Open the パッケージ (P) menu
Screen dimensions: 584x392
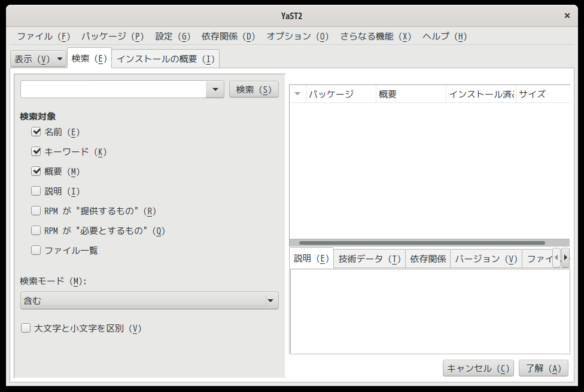(x=112, y=36)
